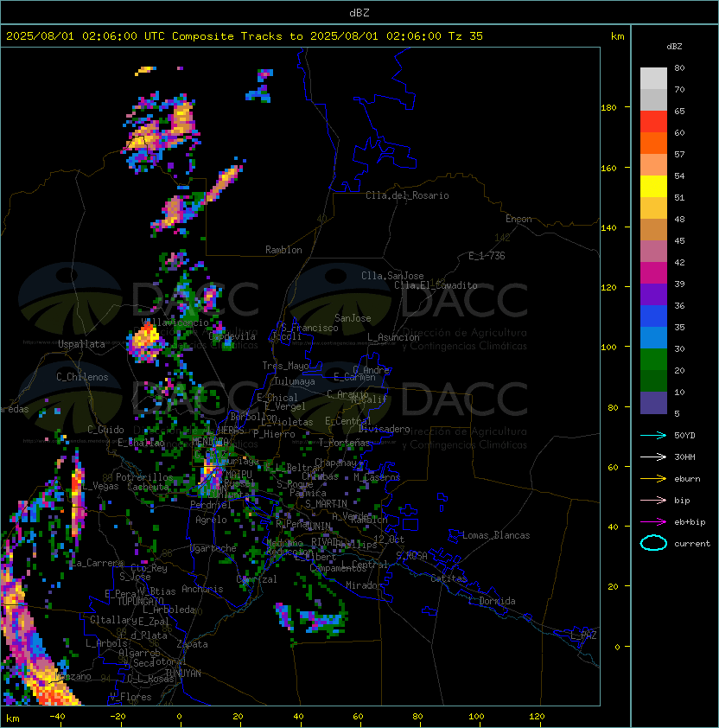This screenshot has width=719, height=728.
Task: Pick the bright yellow swatch in dBZ scale
Action: point(653,187)
